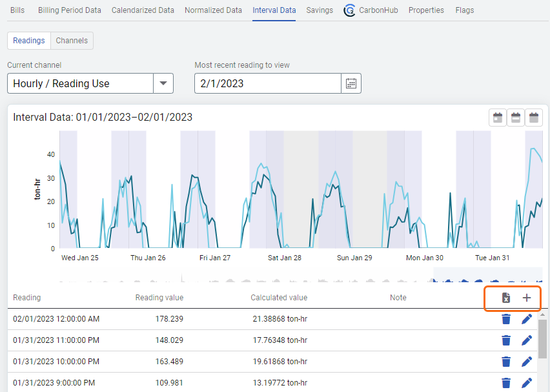The height and width of the screenshot is (392, 550).
Task: Select reading value 163.489
Action: [169, 362]
